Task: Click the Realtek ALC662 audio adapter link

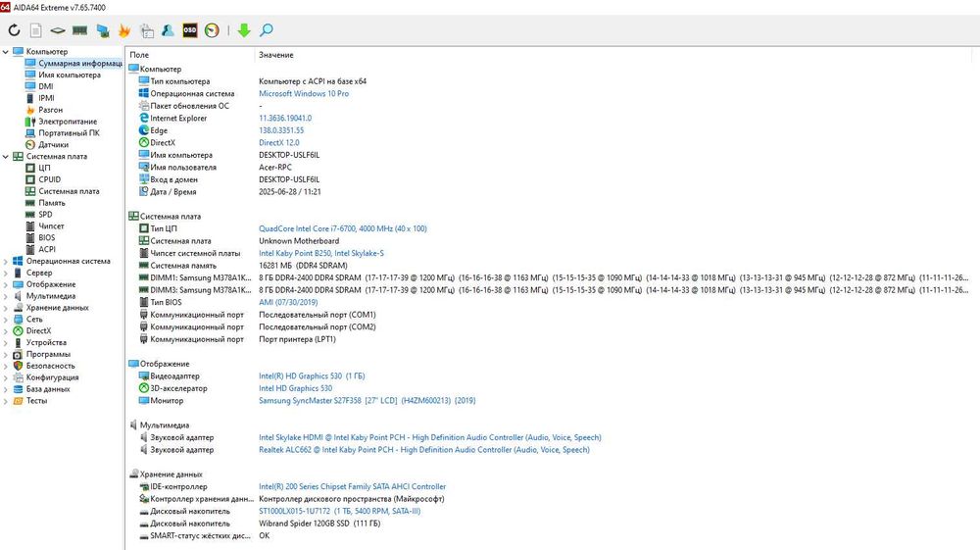Action: pyautogui.click(x=423, y=450)
